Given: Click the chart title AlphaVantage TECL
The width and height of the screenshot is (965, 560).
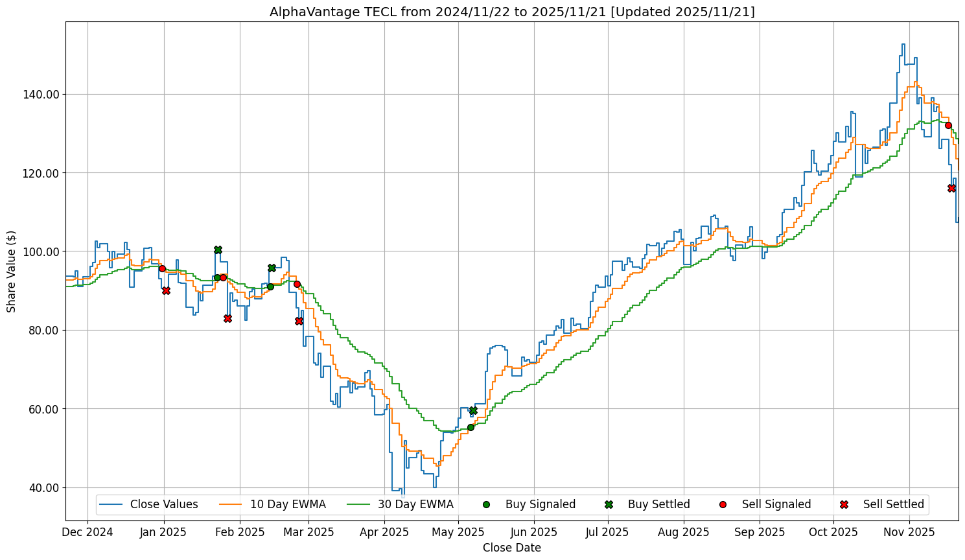Looking at the screenshot, I should click(511, 12).
